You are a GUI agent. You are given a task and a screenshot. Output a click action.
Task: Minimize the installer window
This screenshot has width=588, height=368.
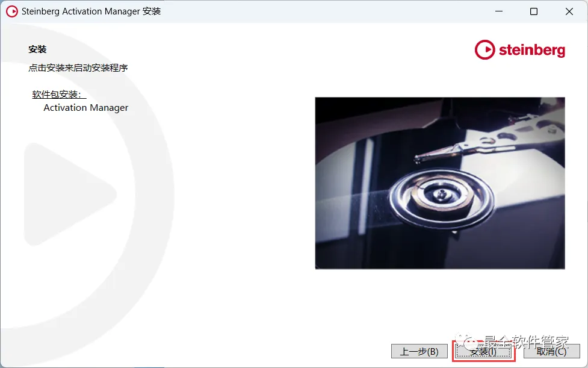[x=499, y=11]
